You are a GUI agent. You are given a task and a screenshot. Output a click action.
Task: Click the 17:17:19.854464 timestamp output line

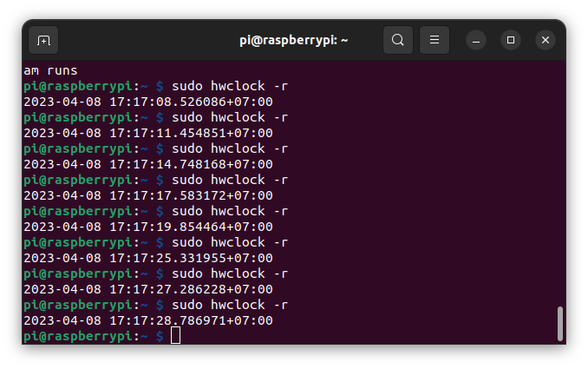point(148,227)
